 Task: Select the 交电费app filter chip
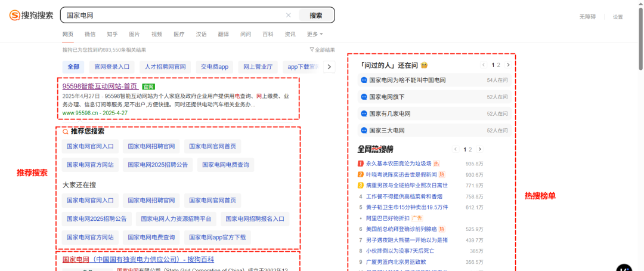[x=215, y=67]
